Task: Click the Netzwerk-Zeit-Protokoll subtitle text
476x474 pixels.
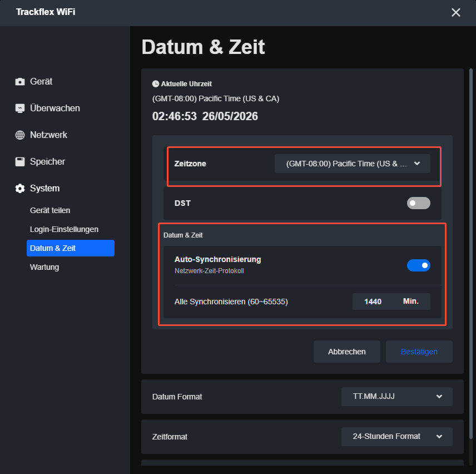Action: (209, 271)
